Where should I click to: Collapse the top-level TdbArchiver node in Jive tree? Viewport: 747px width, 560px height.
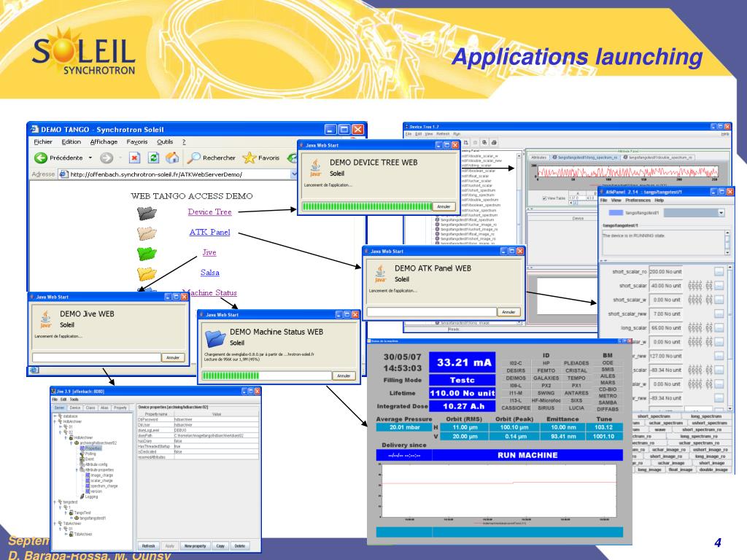(x=55, y=524)
